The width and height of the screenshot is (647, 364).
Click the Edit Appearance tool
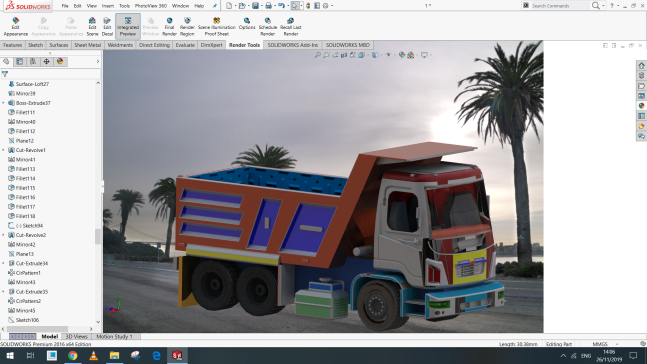coord(16,27)
